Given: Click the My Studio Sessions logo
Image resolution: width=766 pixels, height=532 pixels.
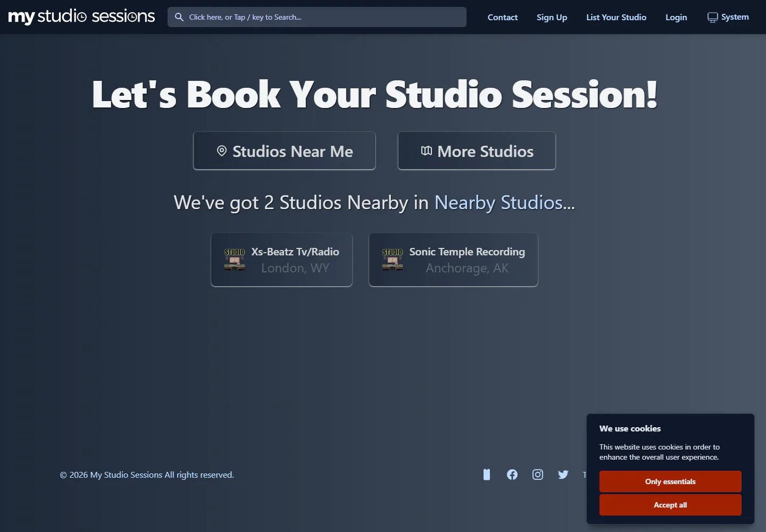Looking at the screenshot, I should (81, 16).
